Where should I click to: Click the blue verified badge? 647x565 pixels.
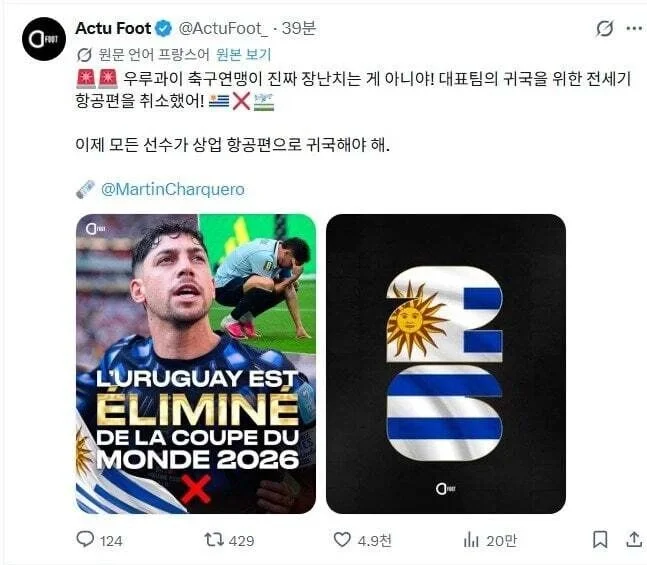pos(164,28)
